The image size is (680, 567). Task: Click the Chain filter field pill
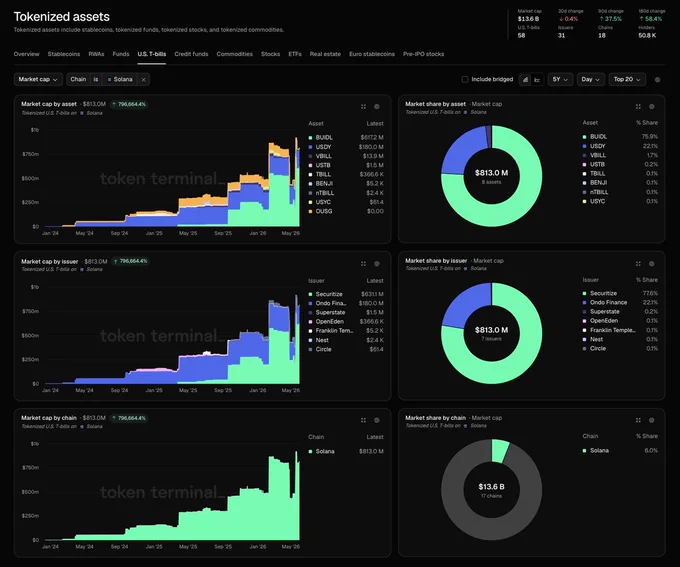(78, 79)
